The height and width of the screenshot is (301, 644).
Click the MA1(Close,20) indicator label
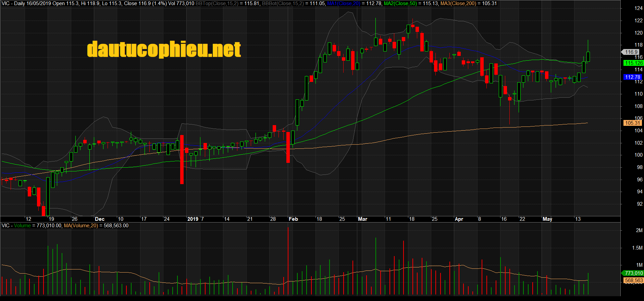pos(344,3)
